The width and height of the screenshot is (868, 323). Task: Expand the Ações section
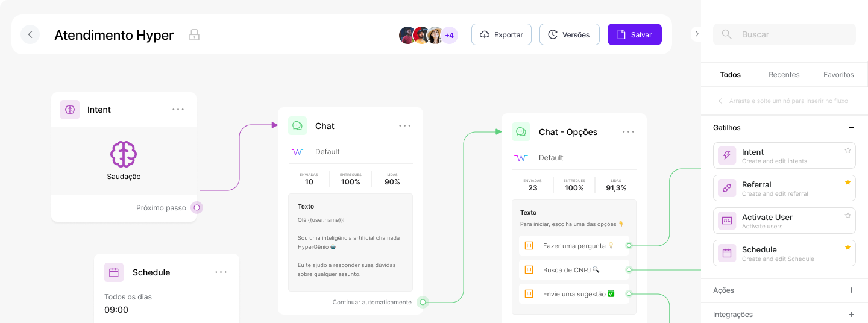851,290
